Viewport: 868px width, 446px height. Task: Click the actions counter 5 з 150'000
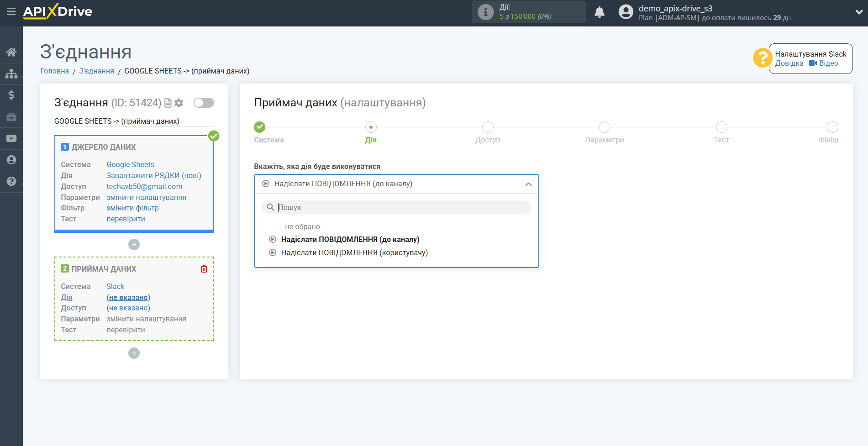click(526, 16)
